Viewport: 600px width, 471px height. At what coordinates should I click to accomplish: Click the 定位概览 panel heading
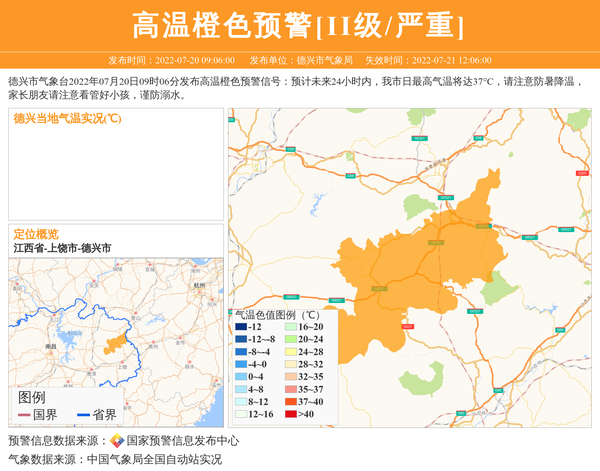pos(36,233)
